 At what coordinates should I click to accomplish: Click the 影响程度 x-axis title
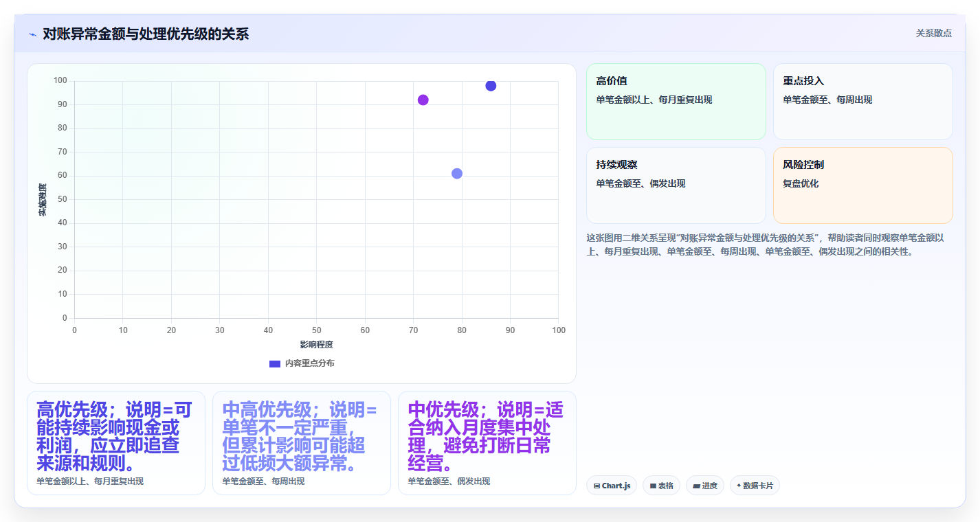click(317, 345)
